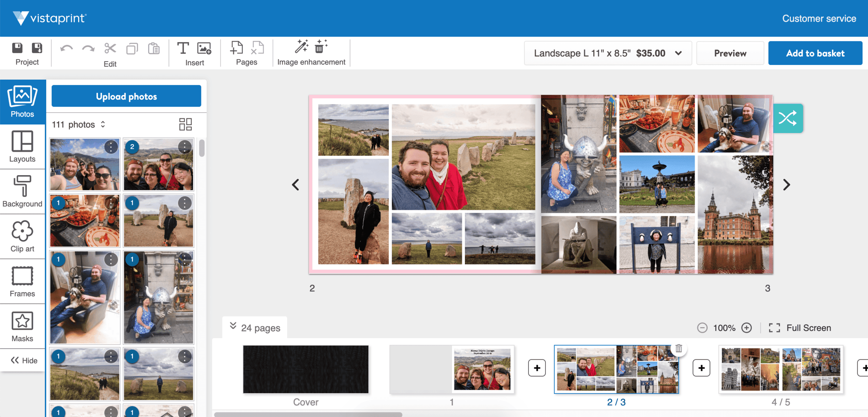
Task: Click the photo panel vertical scrollbar
Action: point(202,148)
